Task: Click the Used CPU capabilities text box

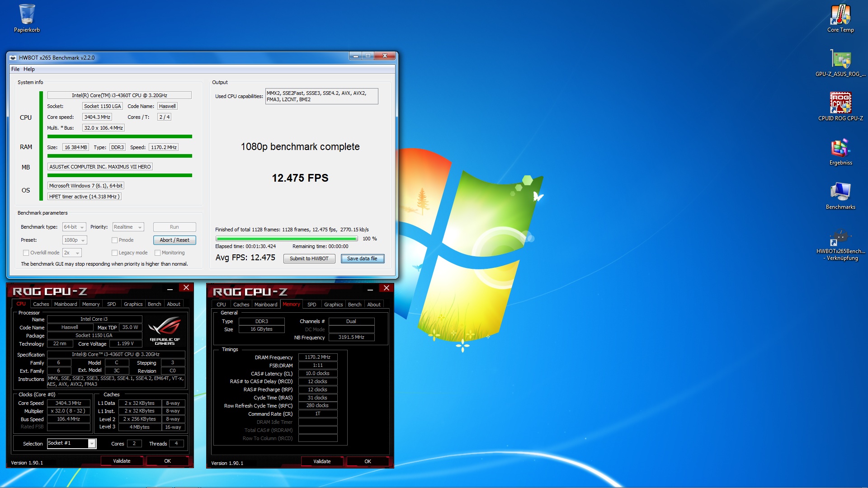Action: pos(322,96)
